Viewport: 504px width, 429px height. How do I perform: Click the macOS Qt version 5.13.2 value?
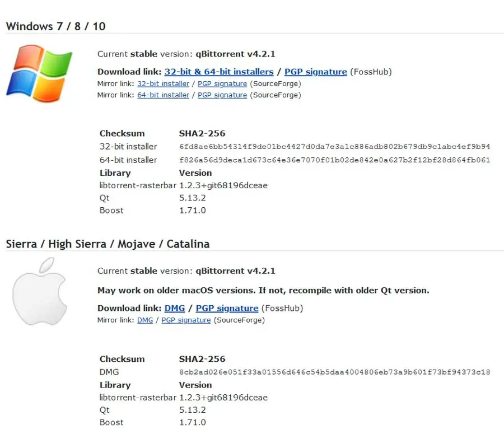194,410
